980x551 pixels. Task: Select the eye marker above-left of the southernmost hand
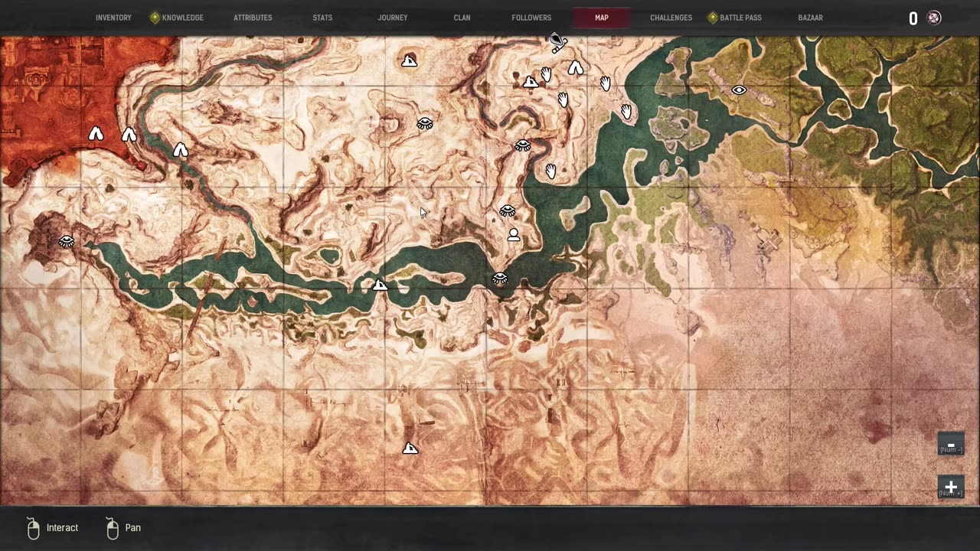(x=523, y=145)
